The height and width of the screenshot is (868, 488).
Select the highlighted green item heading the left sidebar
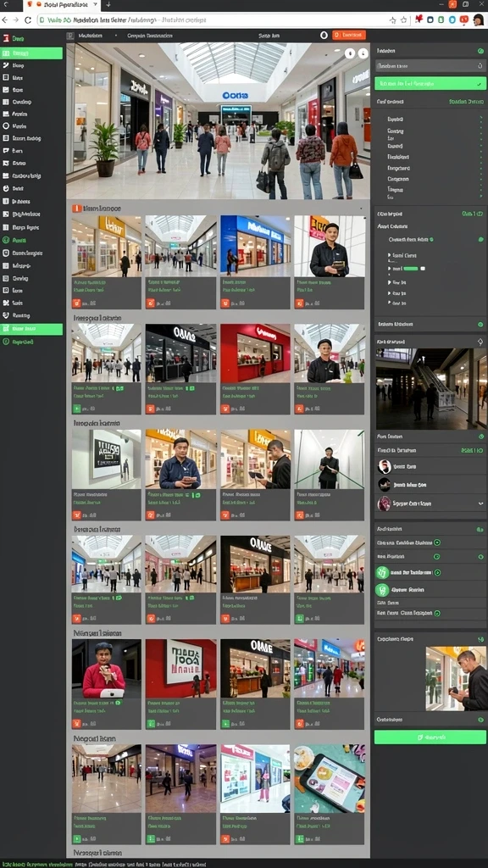pos(32,53)
